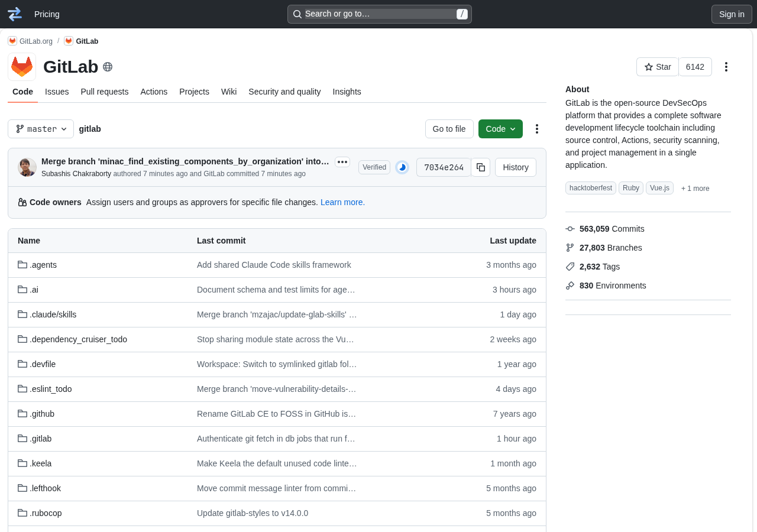
Task: Open the .dependency_cruiser_todo folder
Action: point(78,339)
